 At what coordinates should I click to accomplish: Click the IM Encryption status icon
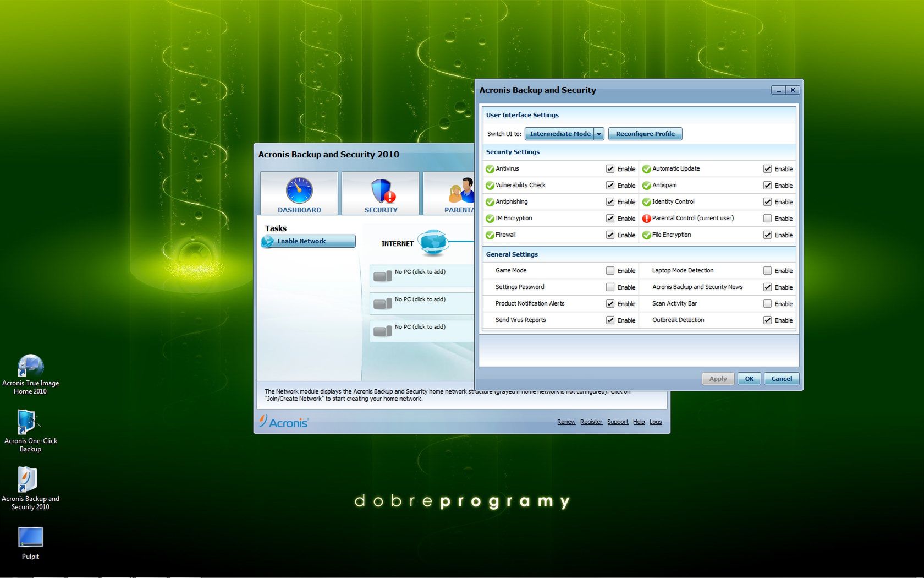pos(490,219)
